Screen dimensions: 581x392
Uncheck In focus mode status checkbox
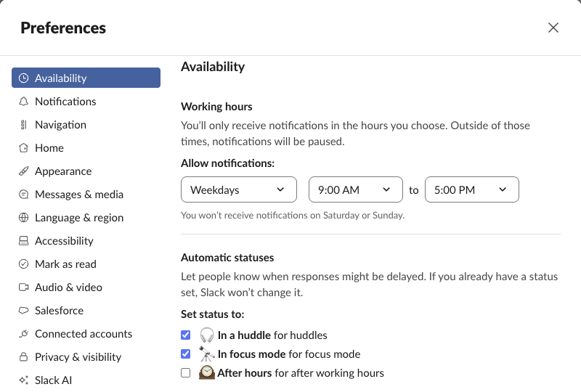(x=186, y=354)
